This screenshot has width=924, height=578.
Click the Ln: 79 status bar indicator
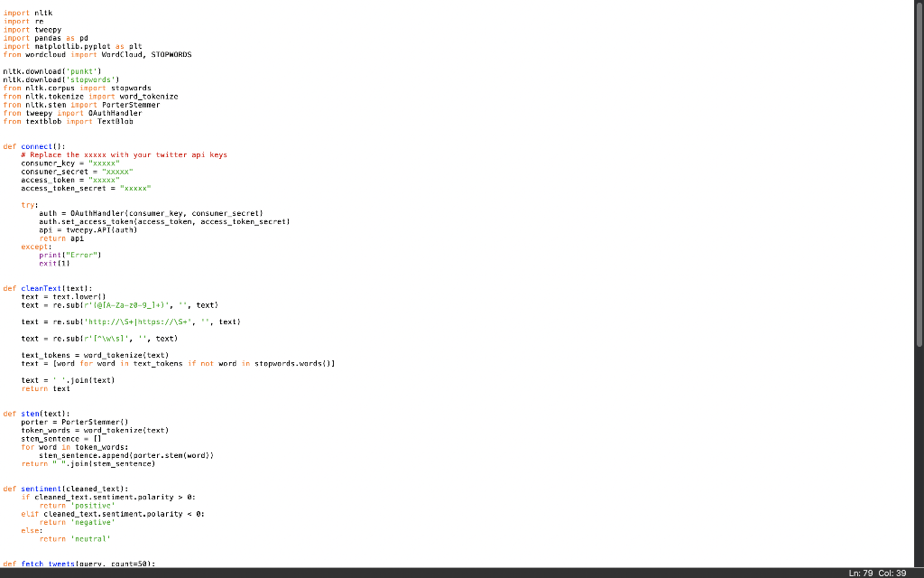point(860,573)
